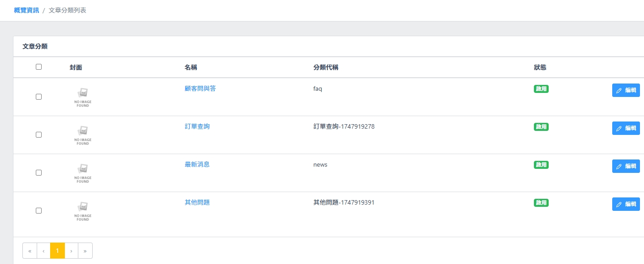
Task: Click the 狀態 column header
Action: [540, 67]
